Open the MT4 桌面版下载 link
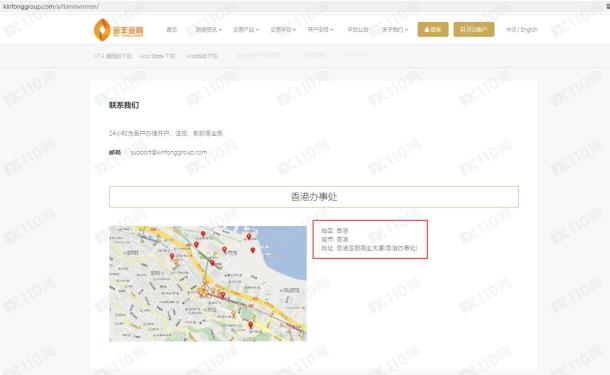Screen dimensions: 610x375 pos(112,56)
